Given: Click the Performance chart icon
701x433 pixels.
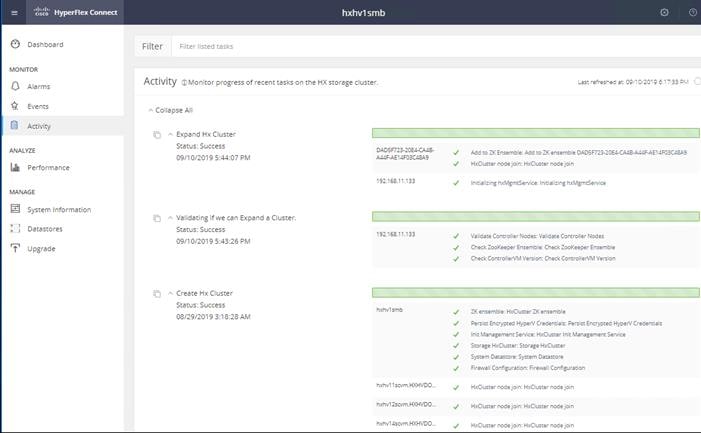Looking at the screenshot, I should tap(15, 167).
